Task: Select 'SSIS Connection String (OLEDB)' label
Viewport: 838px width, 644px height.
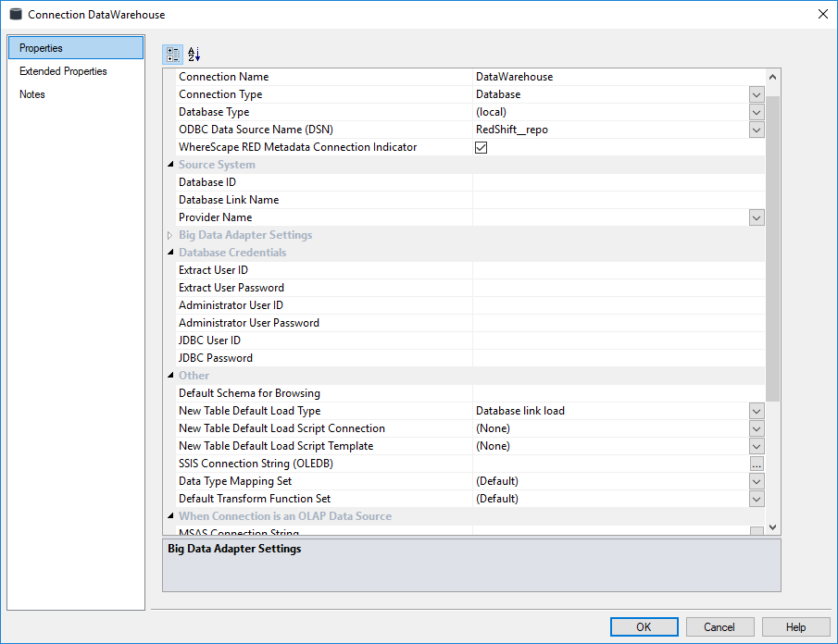Action: point(256,464)
